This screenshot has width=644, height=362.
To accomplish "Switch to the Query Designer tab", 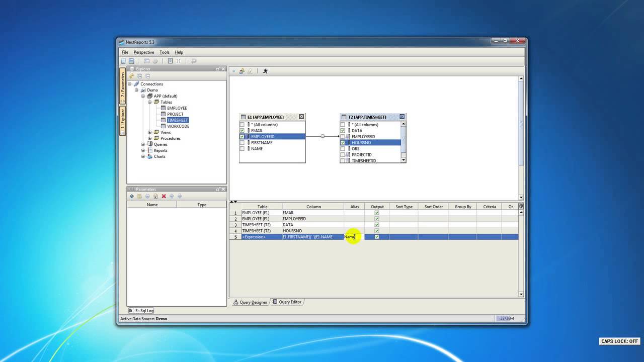I will [x=250, y=302].
